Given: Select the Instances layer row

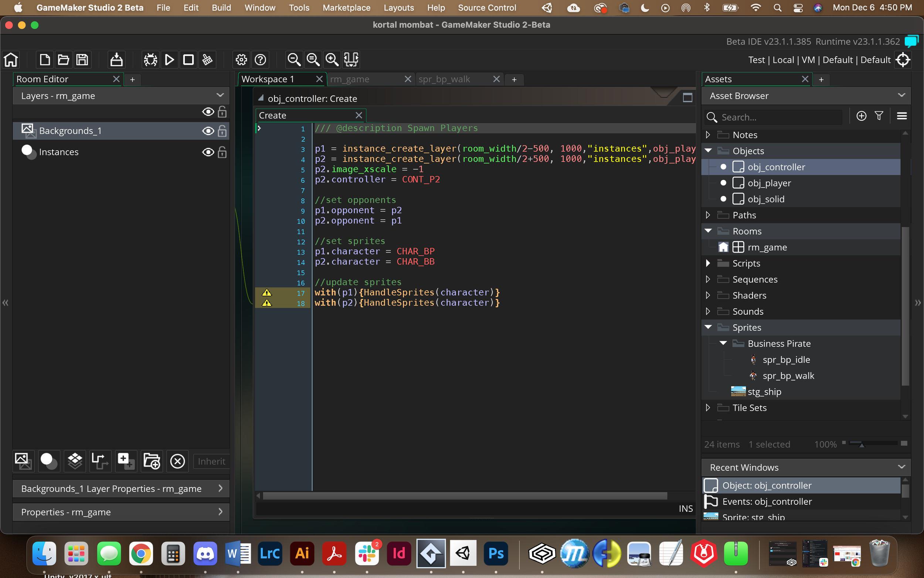Looking at the screenshot, I should 121,152.
